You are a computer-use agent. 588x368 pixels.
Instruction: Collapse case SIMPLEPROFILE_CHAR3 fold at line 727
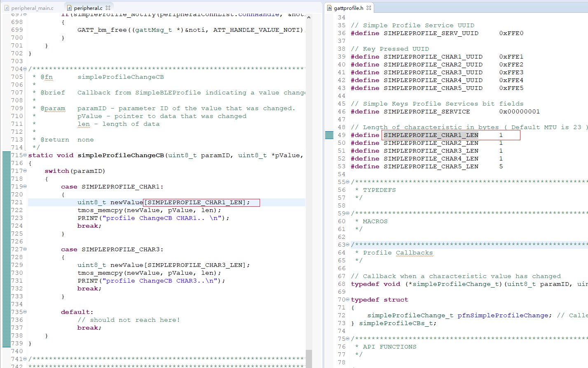(25, 249)
